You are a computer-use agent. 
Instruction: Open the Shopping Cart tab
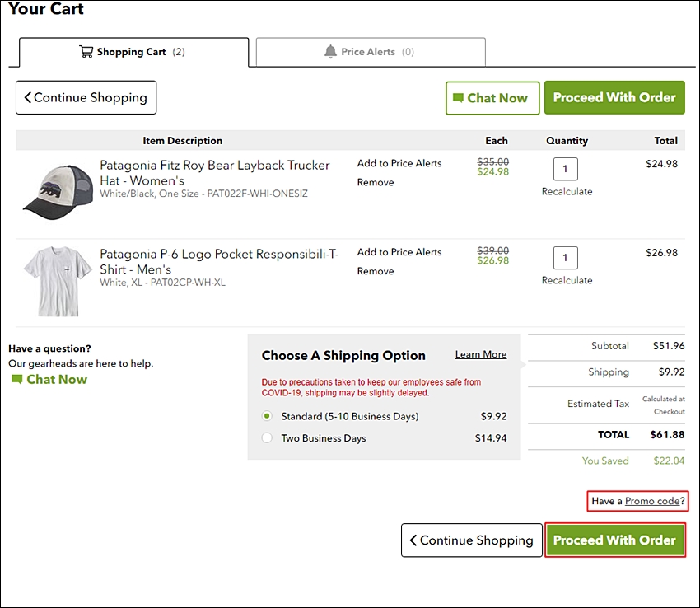tap(133, 52)
